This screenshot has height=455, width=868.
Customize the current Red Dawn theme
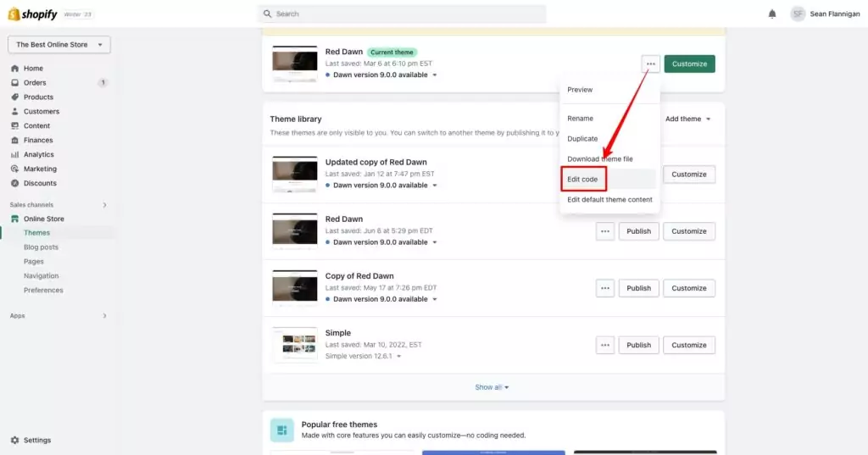point(689,64)
